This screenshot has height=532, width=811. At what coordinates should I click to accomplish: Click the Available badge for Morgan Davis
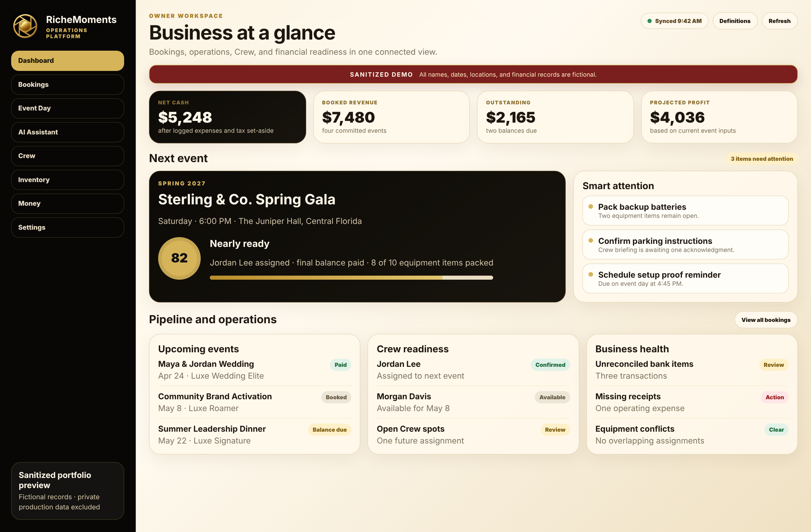[x=552, y=397]
